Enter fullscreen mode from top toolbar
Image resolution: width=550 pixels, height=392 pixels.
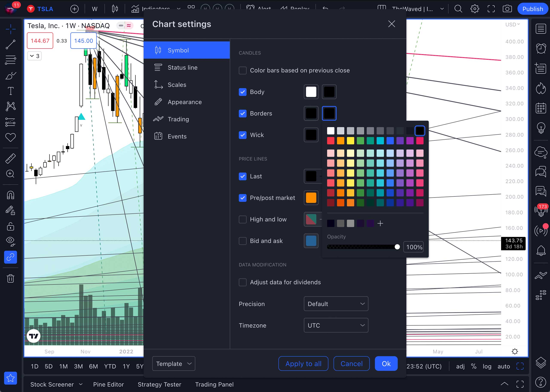(491, 9)
